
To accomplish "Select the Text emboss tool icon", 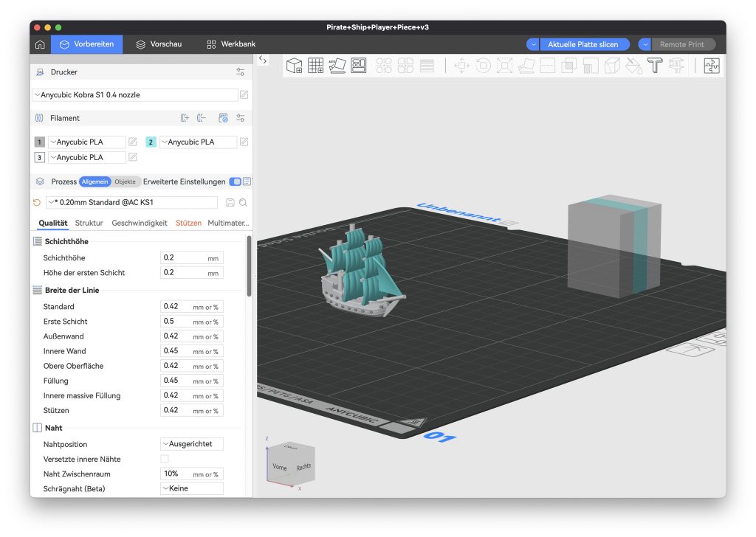I will (x=655, y=66).
